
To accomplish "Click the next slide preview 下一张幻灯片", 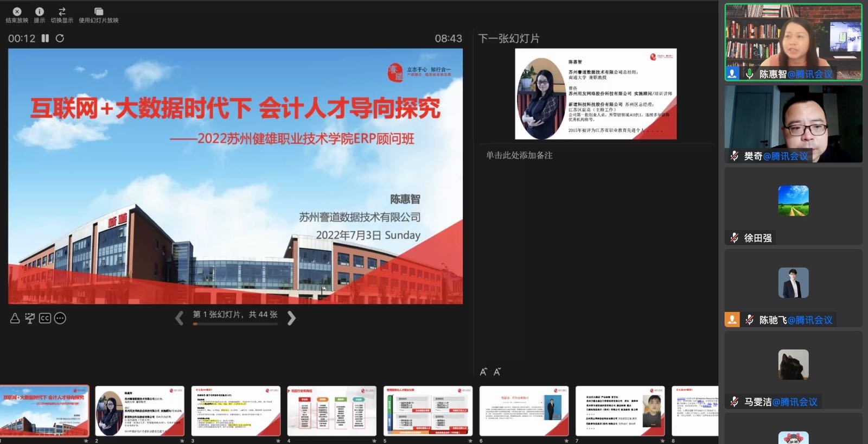I will pos(595,94).
